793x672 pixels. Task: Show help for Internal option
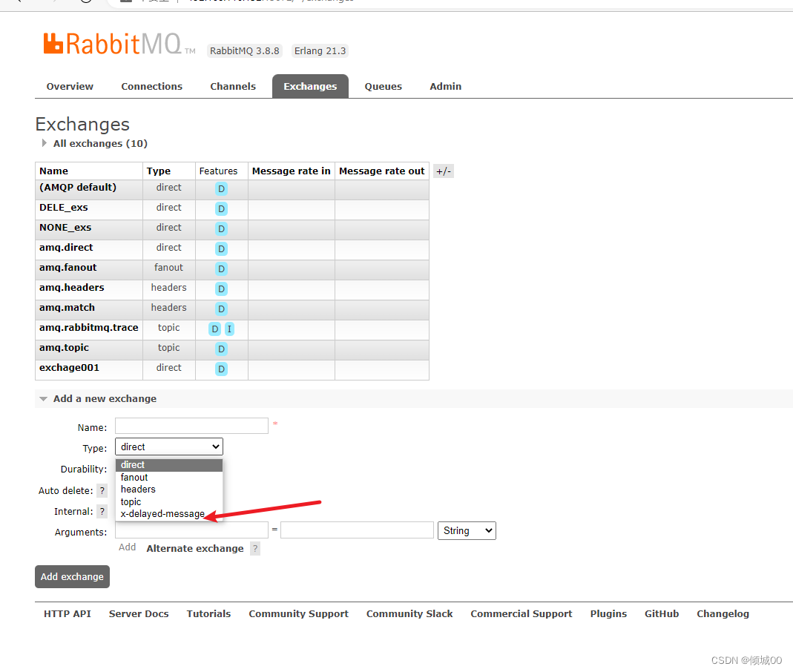[x=102, y=512]
